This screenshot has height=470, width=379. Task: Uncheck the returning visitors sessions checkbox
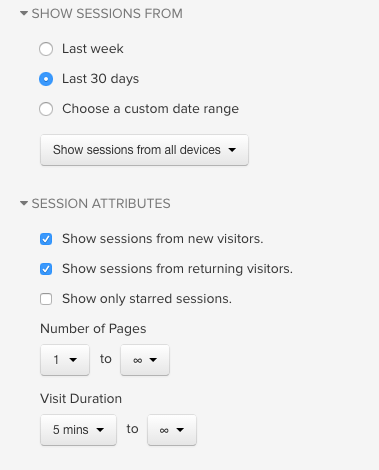(x=46, y=269)
